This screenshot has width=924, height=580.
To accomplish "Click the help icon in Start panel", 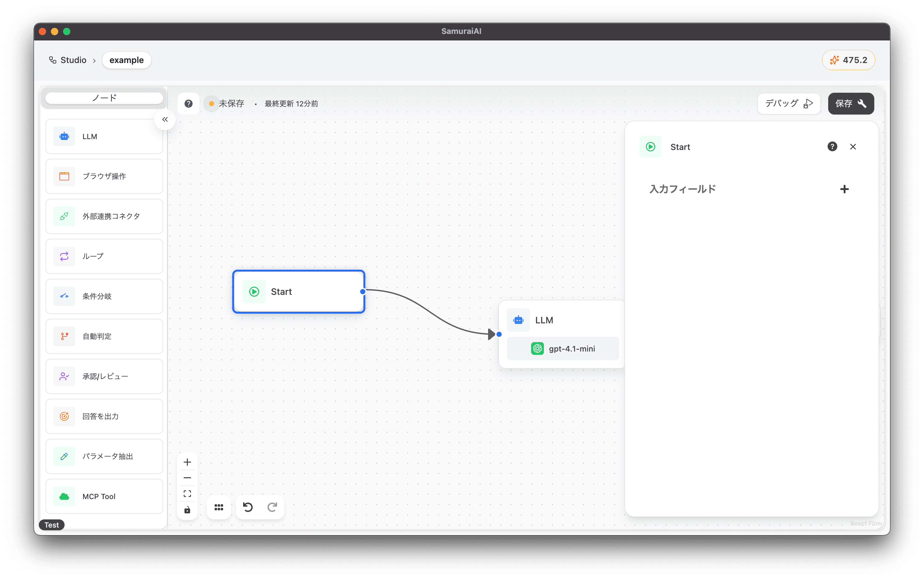I will click(832, 147).
